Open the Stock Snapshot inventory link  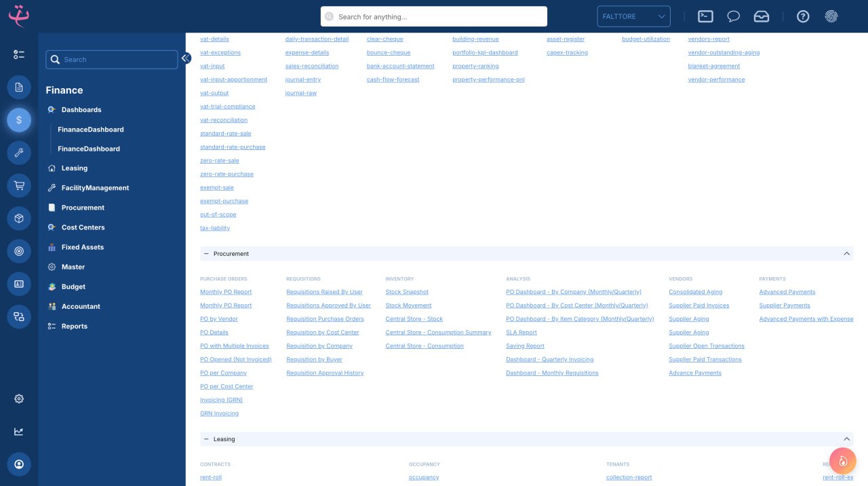(407, 292)
